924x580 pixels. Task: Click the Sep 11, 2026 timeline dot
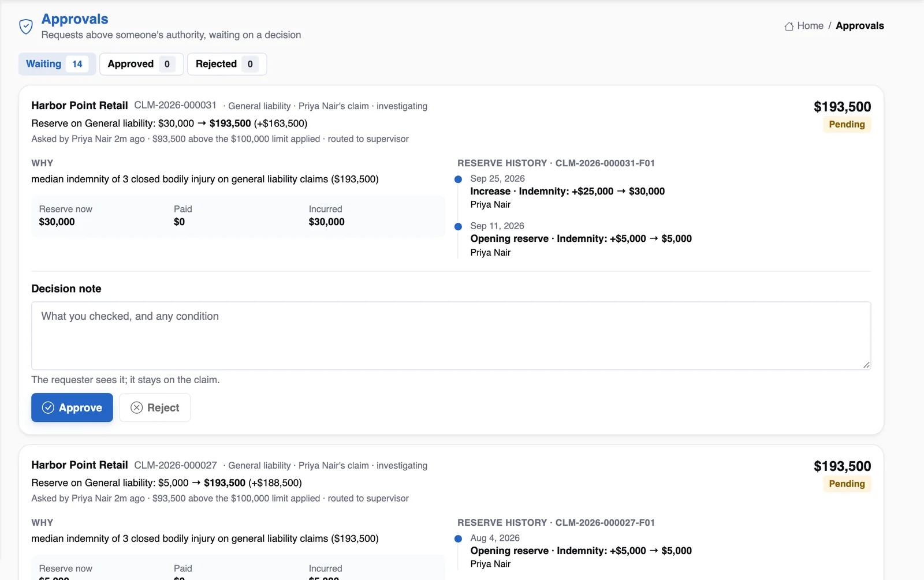[x=458, y=227]
